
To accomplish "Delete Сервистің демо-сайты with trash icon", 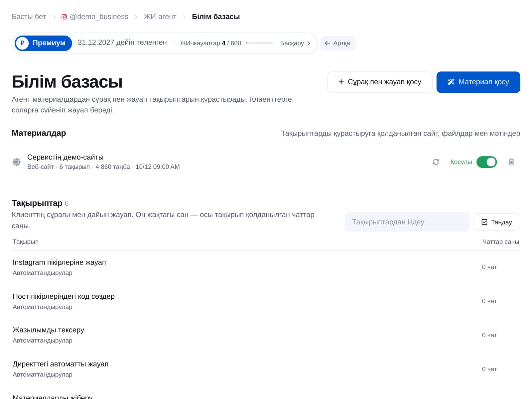I will point(511,162).
